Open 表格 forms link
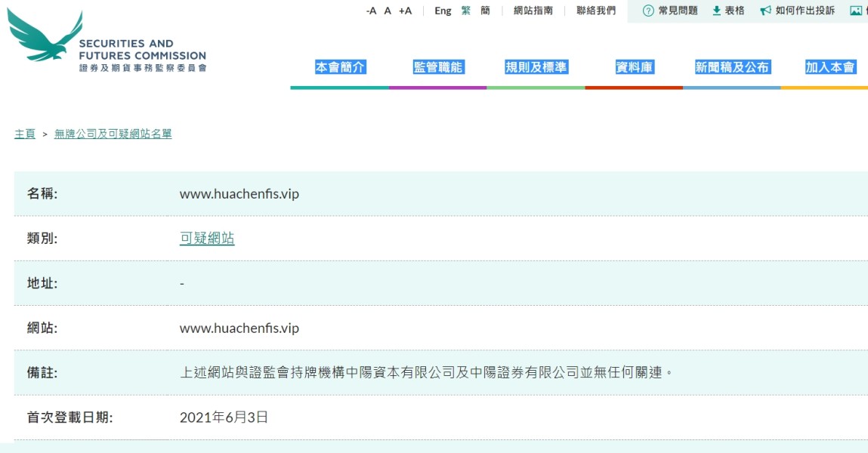 [734, 11]
